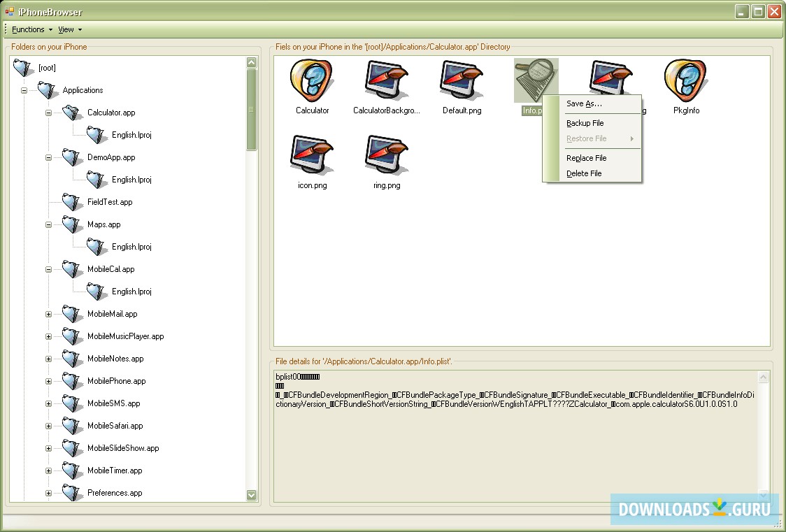Expand the MobileSafari.app tree node
Viewport: 786px width, 532px height.
pyautogui.click(x=49, y=426)
